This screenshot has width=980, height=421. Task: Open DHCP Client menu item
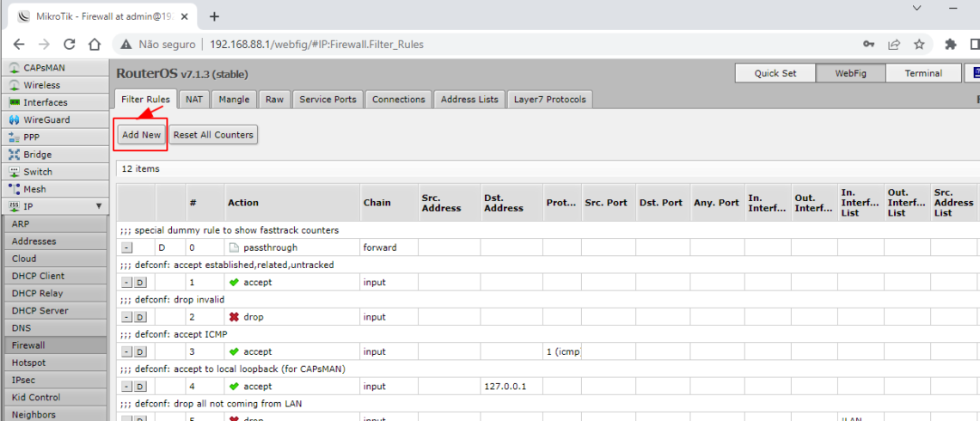click(55, 276)
